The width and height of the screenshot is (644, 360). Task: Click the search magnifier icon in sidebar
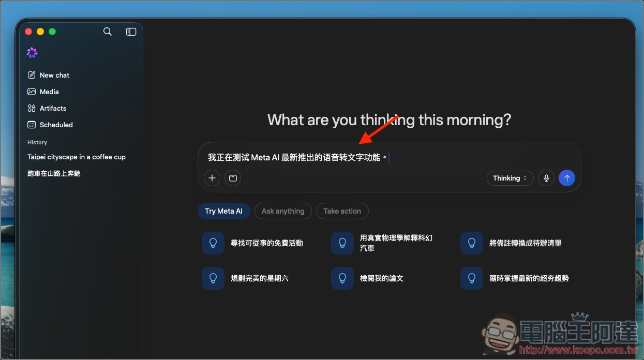pyautogui.click(x=108, y=32)
